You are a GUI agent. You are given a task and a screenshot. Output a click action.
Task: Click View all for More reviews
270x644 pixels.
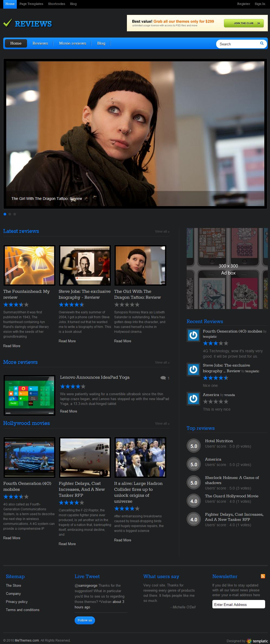162,363
